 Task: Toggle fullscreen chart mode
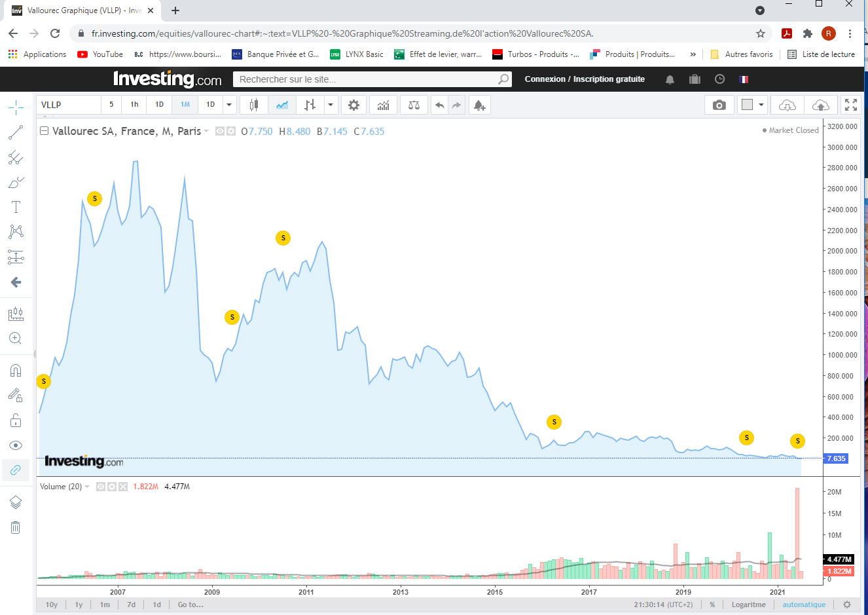coord(851,105)
